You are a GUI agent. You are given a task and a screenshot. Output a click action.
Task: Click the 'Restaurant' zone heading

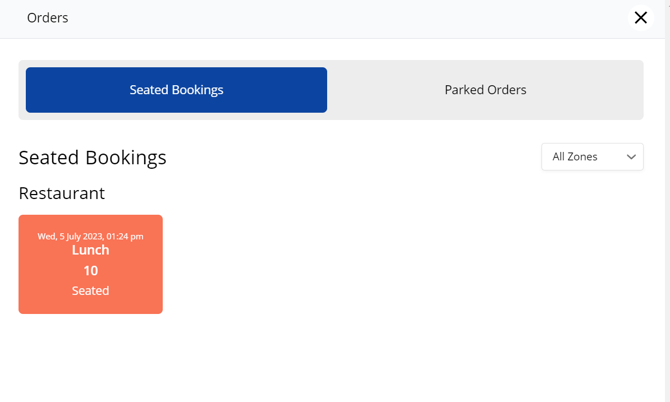(62, 193)
